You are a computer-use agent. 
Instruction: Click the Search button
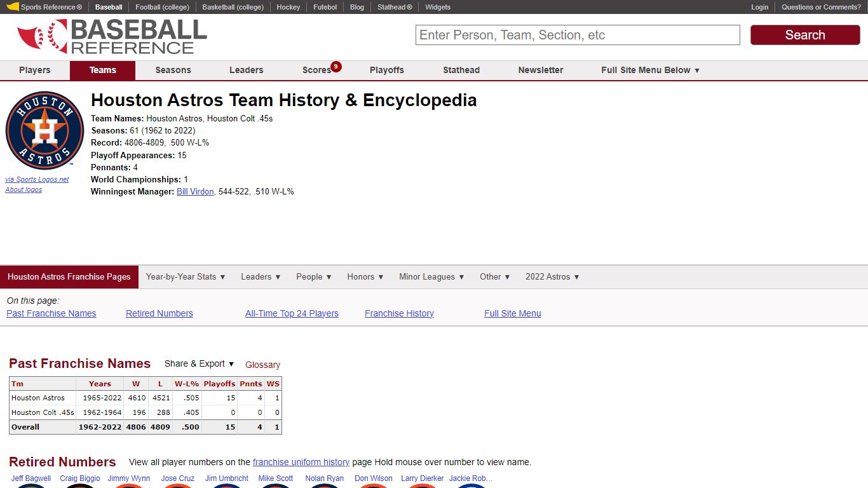tap(805, 35)
